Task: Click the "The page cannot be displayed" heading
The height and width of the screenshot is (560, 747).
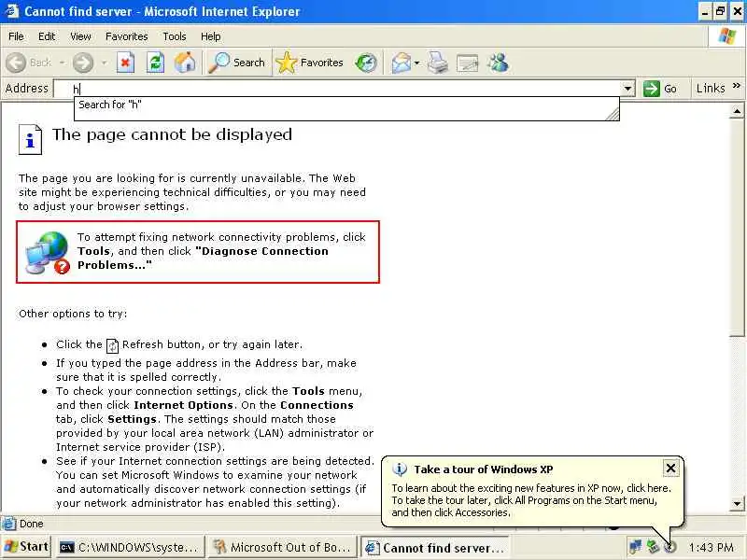Action: (172, 134)
